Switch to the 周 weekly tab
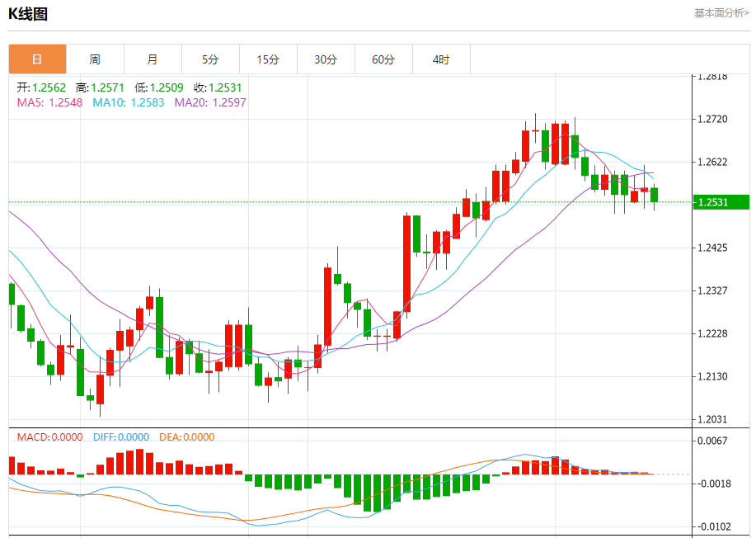 tap(95, 59)
